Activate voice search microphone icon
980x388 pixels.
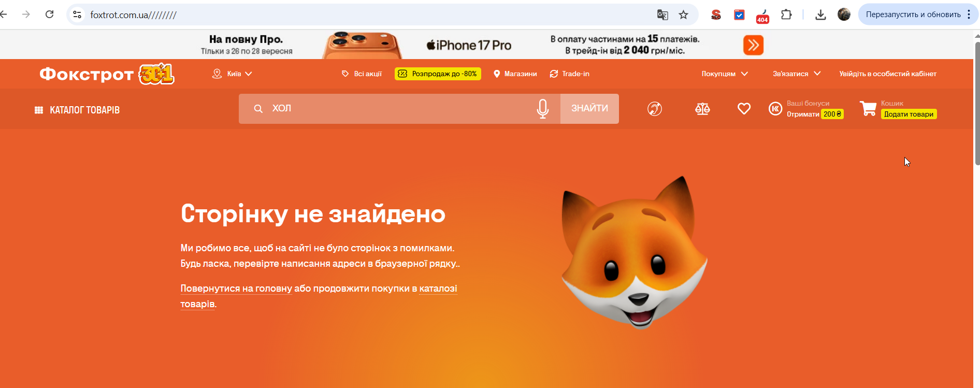543,109
